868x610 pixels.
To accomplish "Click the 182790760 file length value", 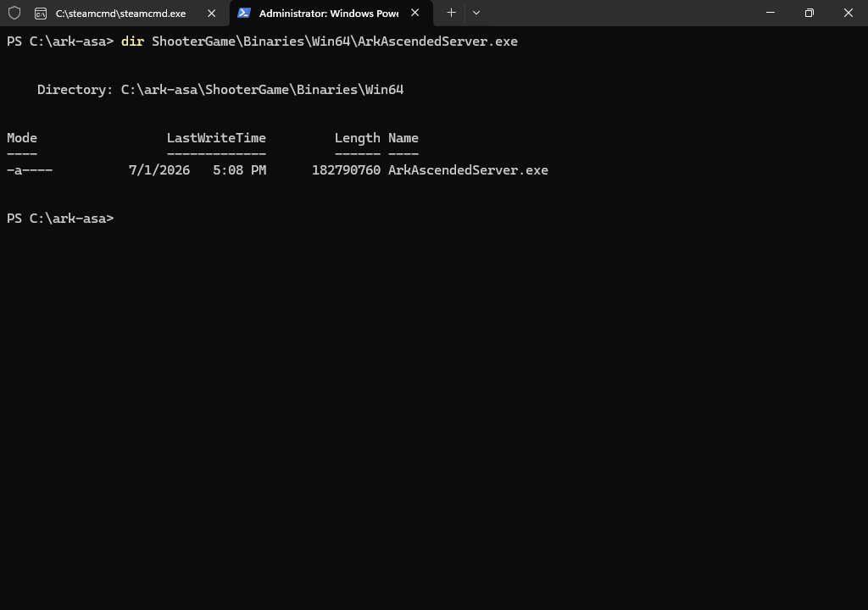I will (x=347, y=170).
